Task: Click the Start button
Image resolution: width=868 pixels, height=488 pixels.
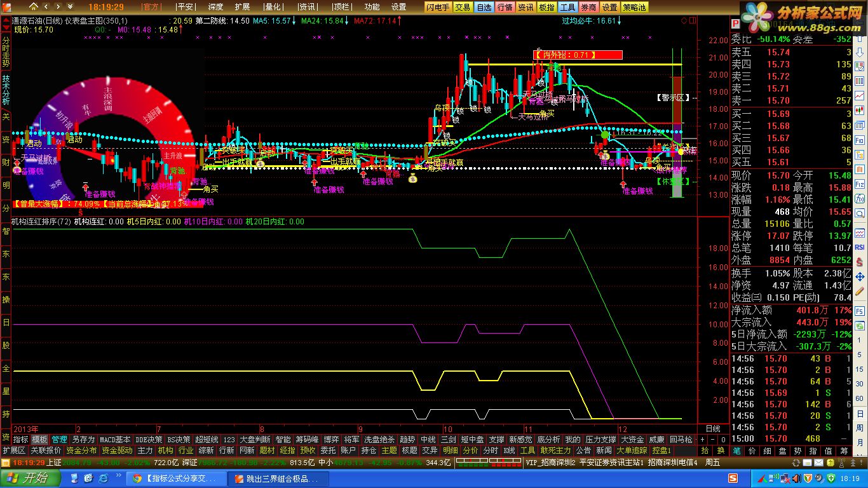Action: tap(31, 478)
